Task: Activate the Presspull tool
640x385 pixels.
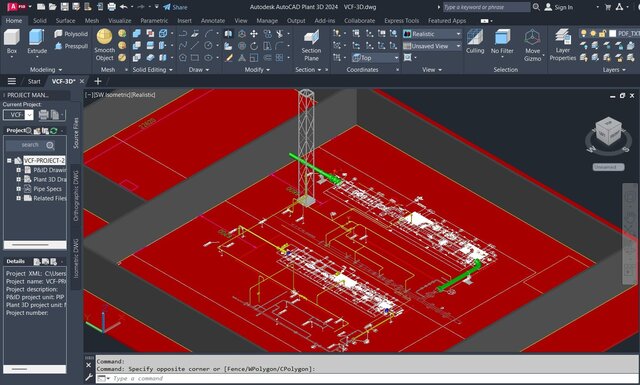Action: (71, 46)
